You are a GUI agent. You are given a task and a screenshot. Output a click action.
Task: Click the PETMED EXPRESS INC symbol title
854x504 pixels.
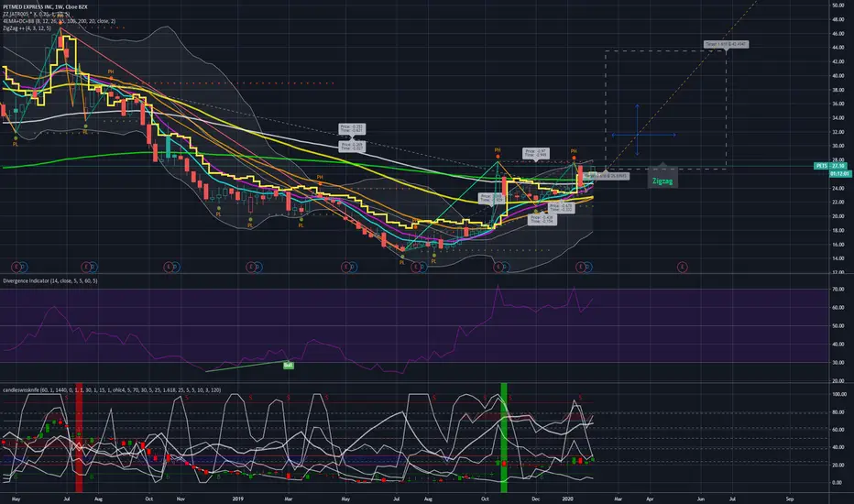45,6
